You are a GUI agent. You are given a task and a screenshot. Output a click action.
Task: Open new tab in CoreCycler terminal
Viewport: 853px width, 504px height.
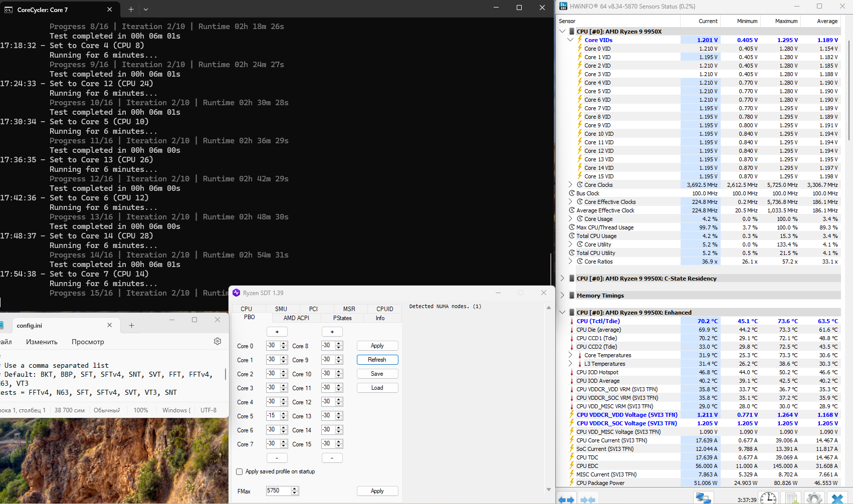coord(131,9)
